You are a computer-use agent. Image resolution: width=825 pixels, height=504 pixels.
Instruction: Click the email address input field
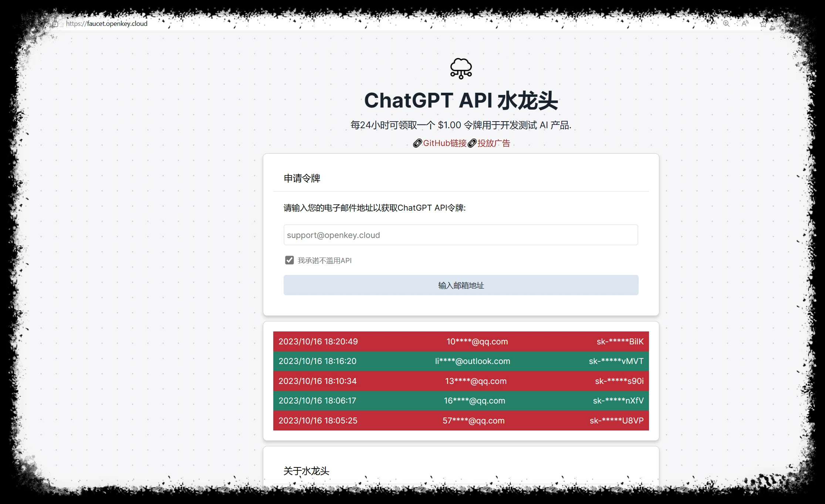461,235
